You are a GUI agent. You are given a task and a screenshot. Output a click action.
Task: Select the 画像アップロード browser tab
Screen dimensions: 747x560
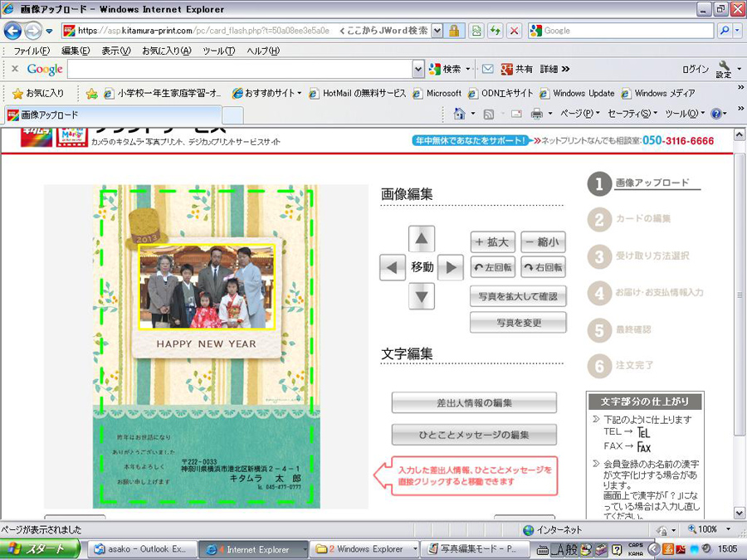[50, 114]
